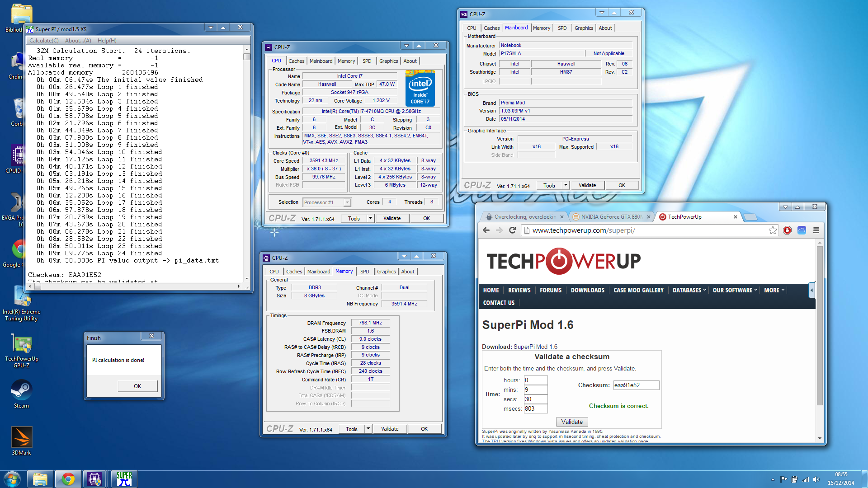Click Tools button in Memory CPU-Z window
The height and width of the screenshot is (488, 868).
(351, 429)
